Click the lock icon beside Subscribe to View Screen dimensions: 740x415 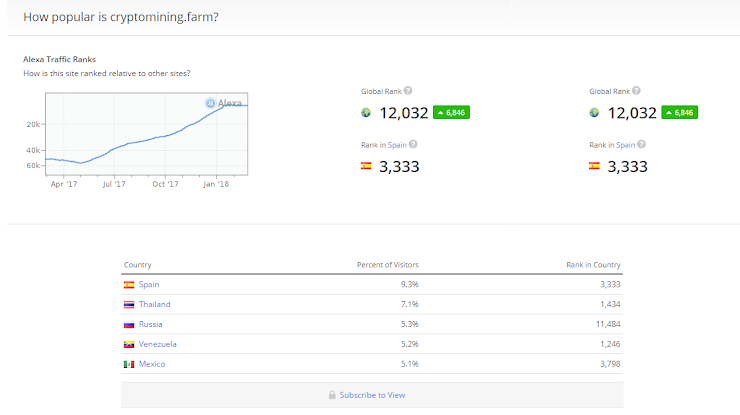click(x=332, y=395)
